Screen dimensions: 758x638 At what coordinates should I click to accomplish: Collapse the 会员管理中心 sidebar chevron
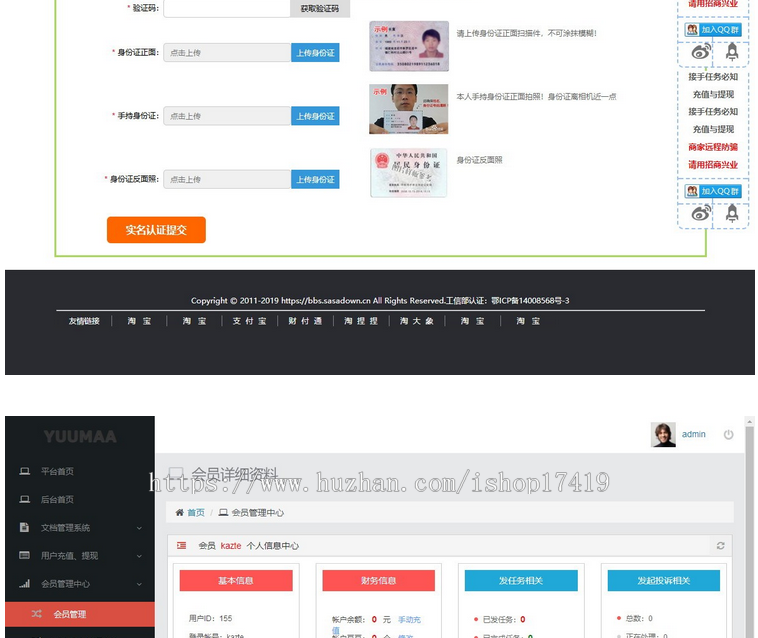coord(139,584)
